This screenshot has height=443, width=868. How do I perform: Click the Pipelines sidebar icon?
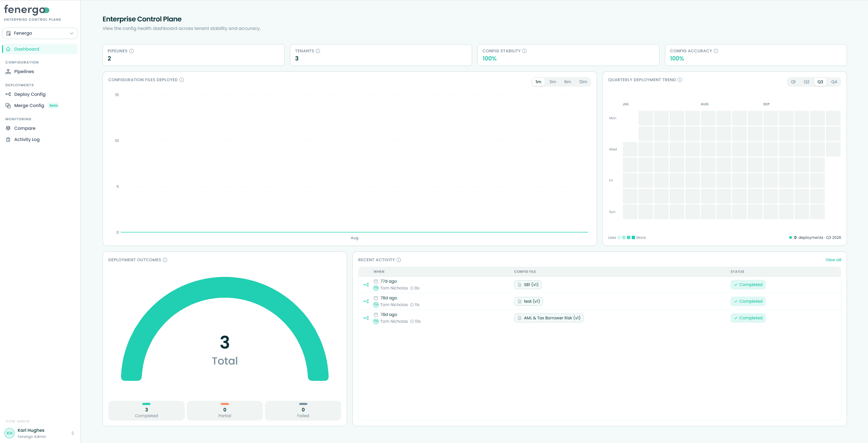8,72
